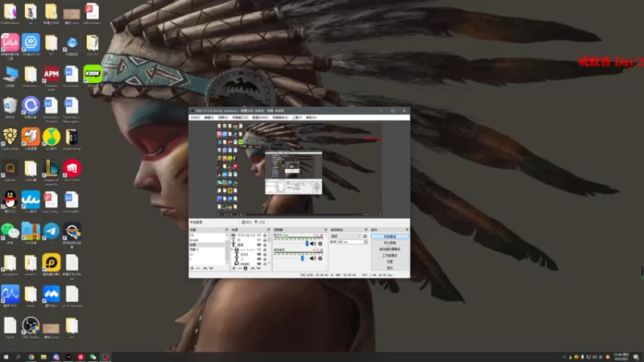Remove the selected scene with minus icon

(197, 268)
